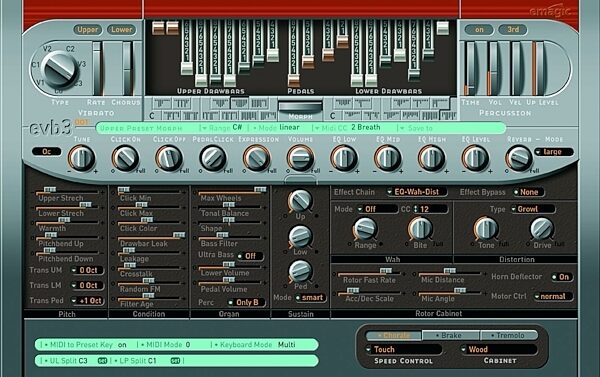The image size is (600, 377).
Task: Toggle MIDI to Preset Key on
Action: (x=84, y=345)
